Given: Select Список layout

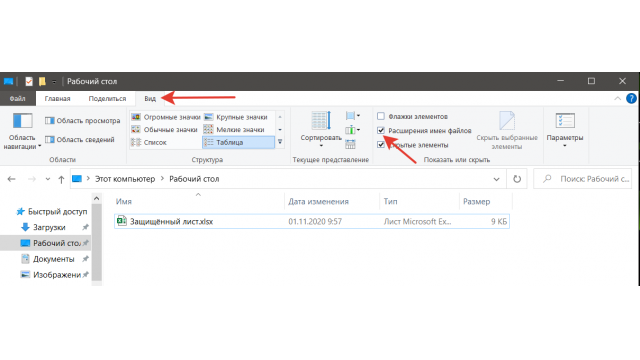Looking at the screenshot, I should pyautogui.click(x=149, y=142).
